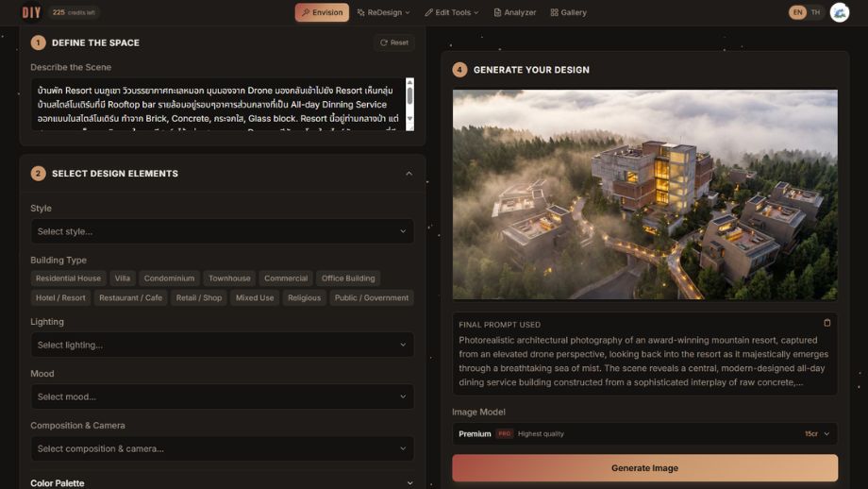Click the DIY logo
The image size is (868, 489).
pyautogui.click(x=31, y=12)
